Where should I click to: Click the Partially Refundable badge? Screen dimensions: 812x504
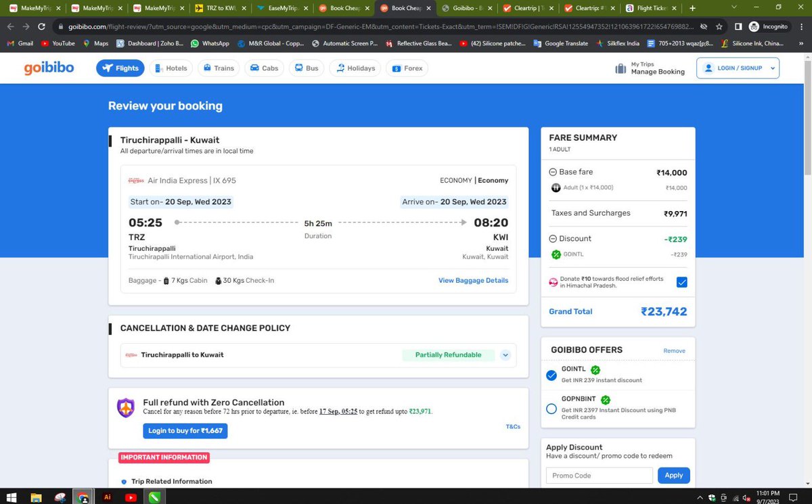(448, 354)
